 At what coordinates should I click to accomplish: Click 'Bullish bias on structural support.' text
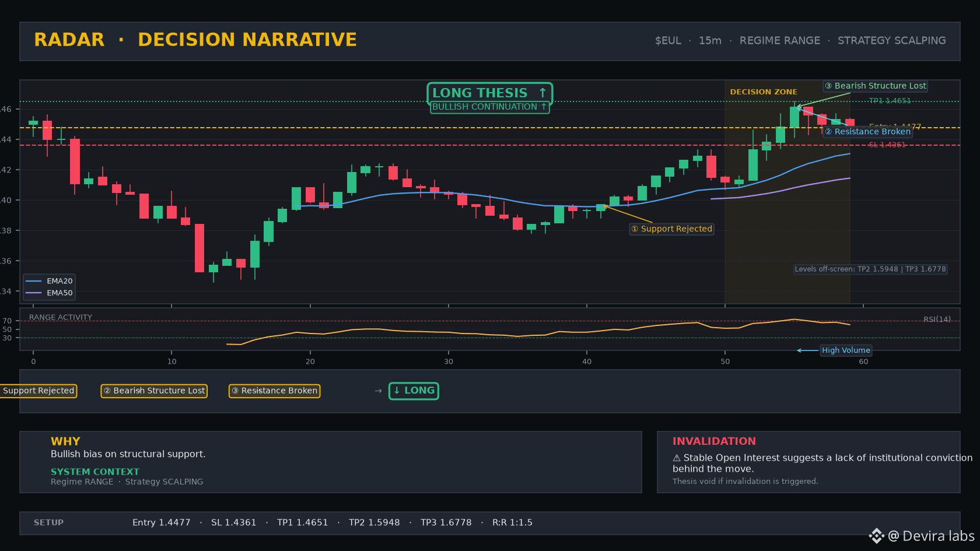(128, 454)
